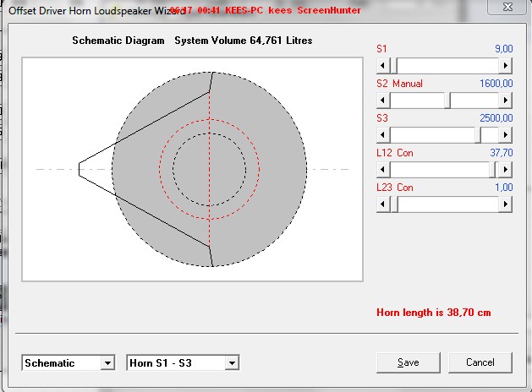Click the L12 slider thumb
The width and height of the screenshot is (532, 392).
click(x=492, y=170)
